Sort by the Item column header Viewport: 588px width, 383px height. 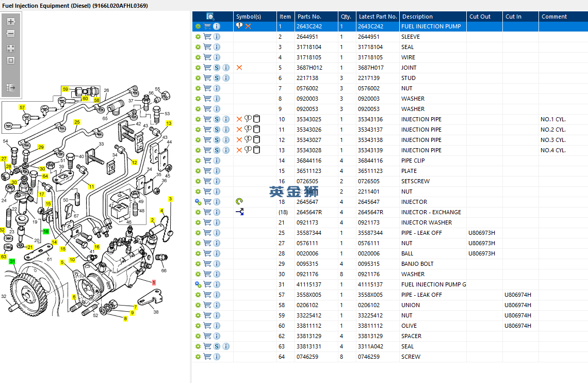[x=285, y=17]
